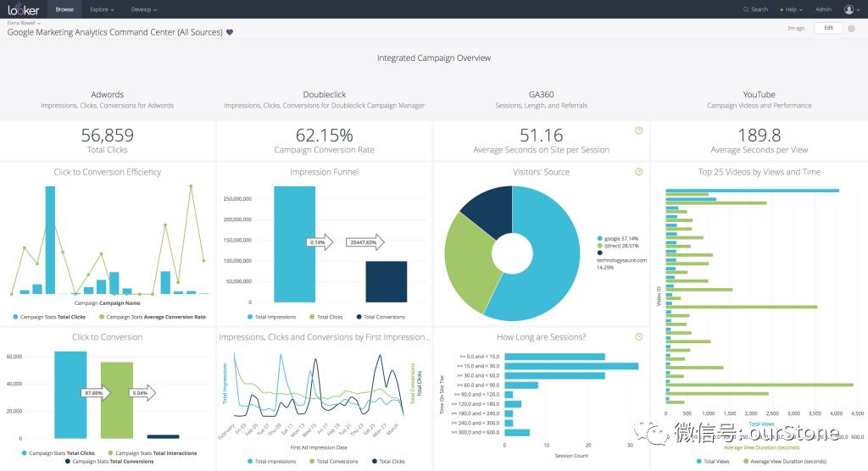Screen dimensions: 868x471
Task: Open the Search field
Action: coord(755,9)
